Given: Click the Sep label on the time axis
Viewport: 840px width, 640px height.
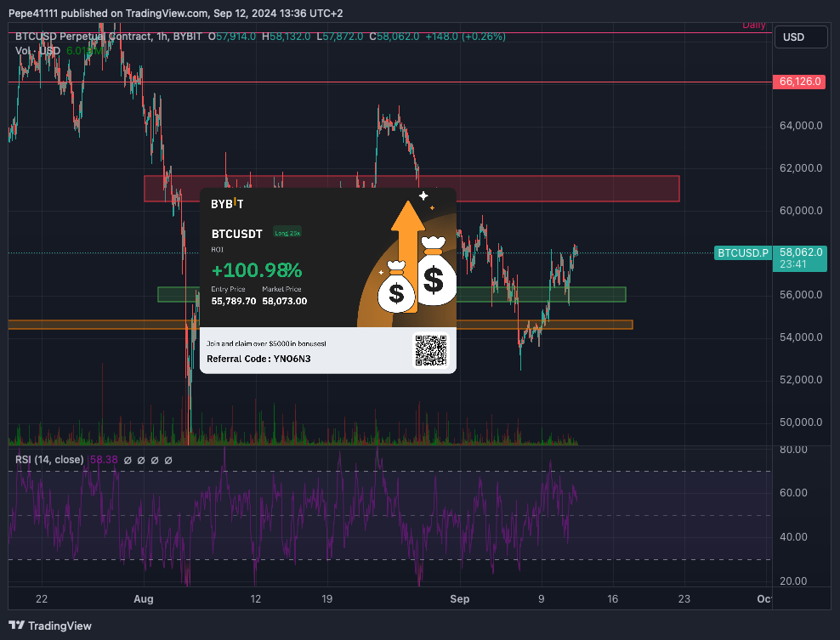Looking at the screenshot, I should 460,598.
